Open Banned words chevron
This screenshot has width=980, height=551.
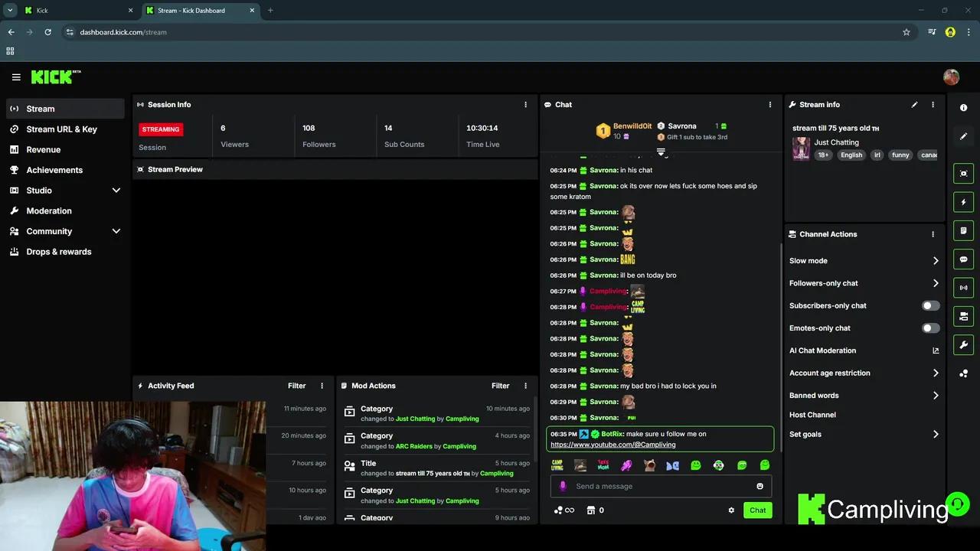point(936,396)
